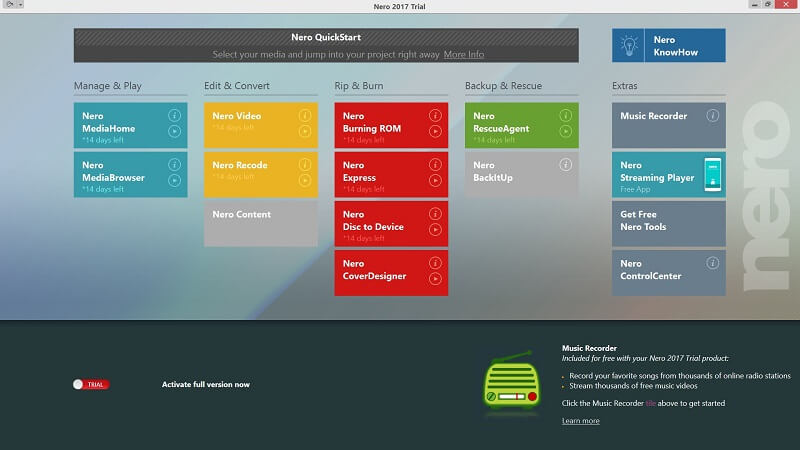View info for Nero Disc to Device
Viewport: 800px width, 450px height.
[x=435, y=214]
